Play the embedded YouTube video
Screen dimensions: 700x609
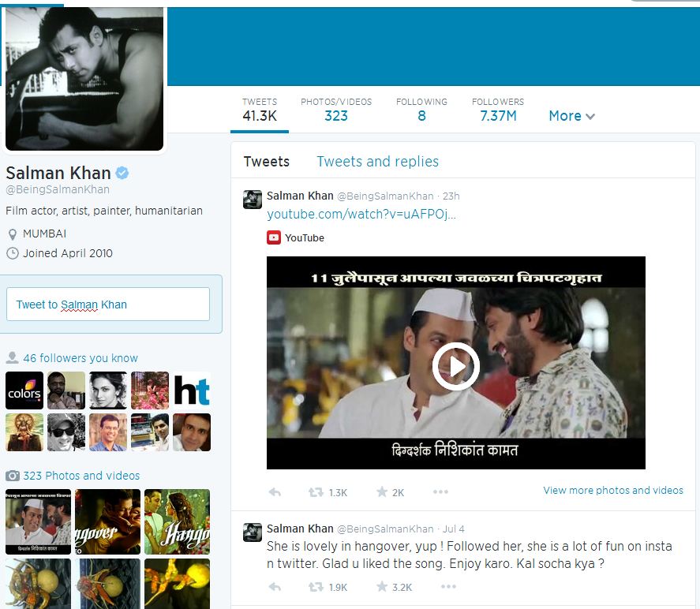click(455, 366)
